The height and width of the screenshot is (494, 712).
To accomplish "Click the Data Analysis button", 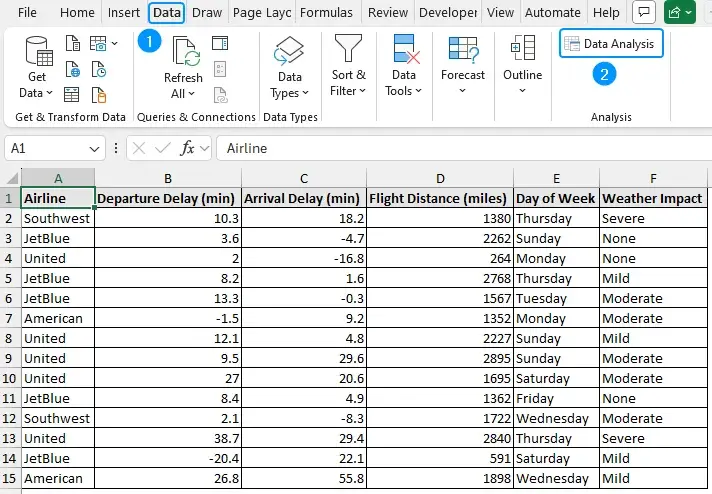I will 611,44.
